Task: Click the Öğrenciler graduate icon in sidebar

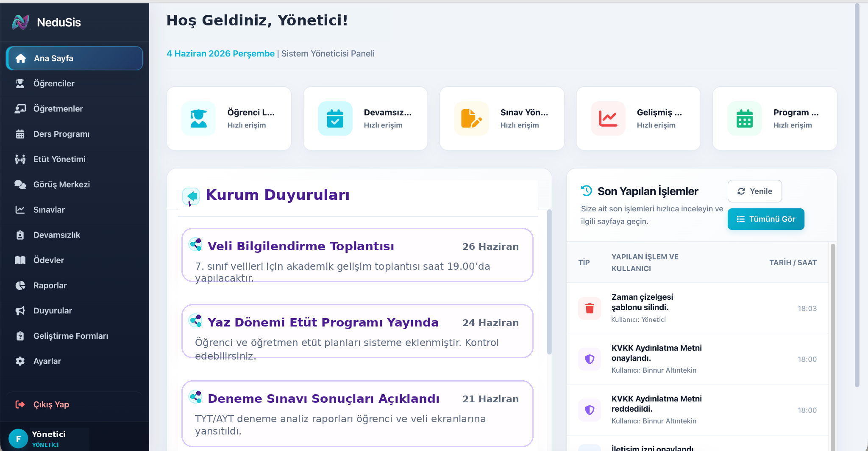Action: click(x=20, y=83)
